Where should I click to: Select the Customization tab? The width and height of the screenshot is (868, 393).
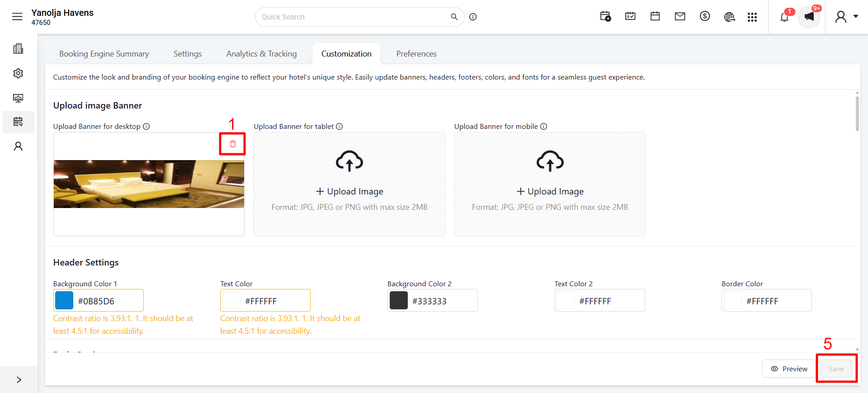[346, 54]
